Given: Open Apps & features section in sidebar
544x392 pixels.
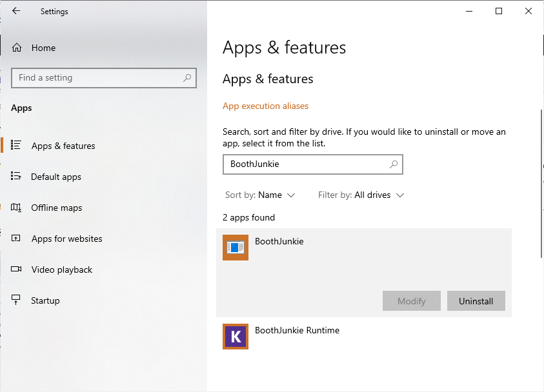Looking at the screenshot, I should (x=63, y=146).
